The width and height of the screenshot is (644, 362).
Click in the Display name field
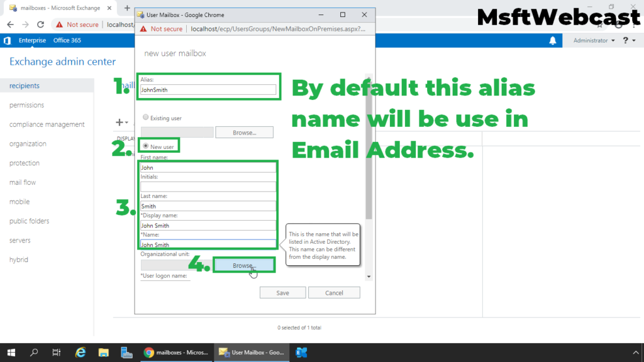pos(208,226)
